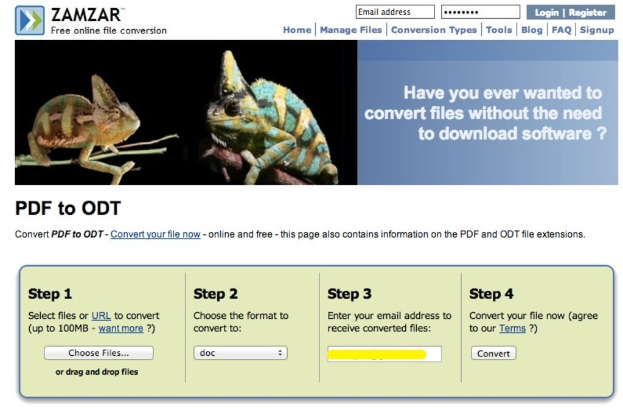Click the Login button
623x410 pixels.
coord(546,12)
